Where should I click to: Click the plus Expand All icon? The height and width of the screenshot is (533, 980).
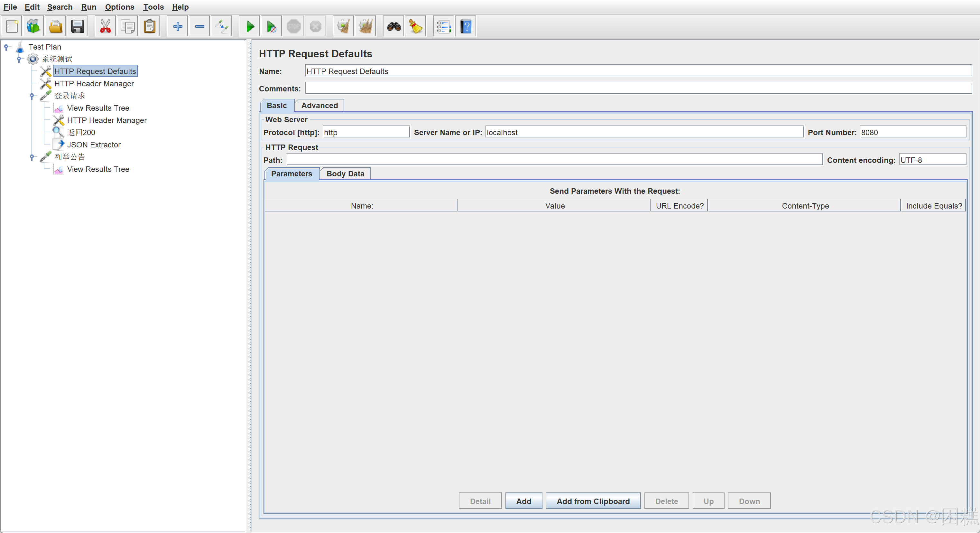(x=177, y=27)
